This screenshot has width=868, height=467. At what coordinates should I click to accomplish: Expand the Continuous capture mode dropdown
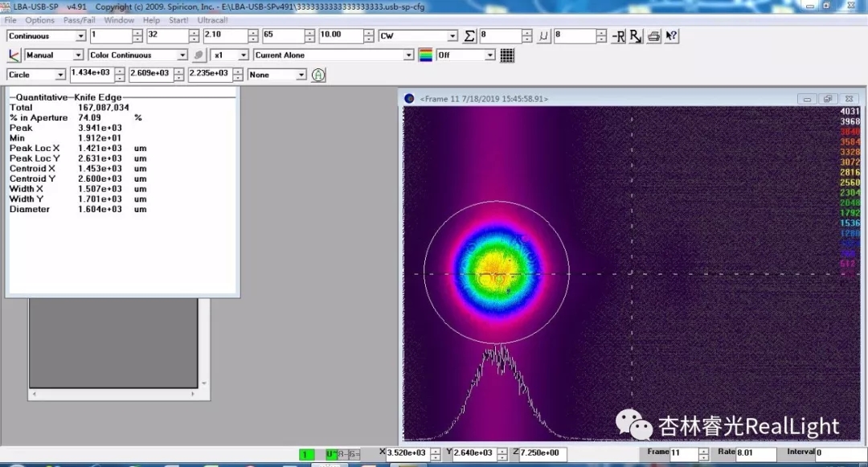pos(80,36)
